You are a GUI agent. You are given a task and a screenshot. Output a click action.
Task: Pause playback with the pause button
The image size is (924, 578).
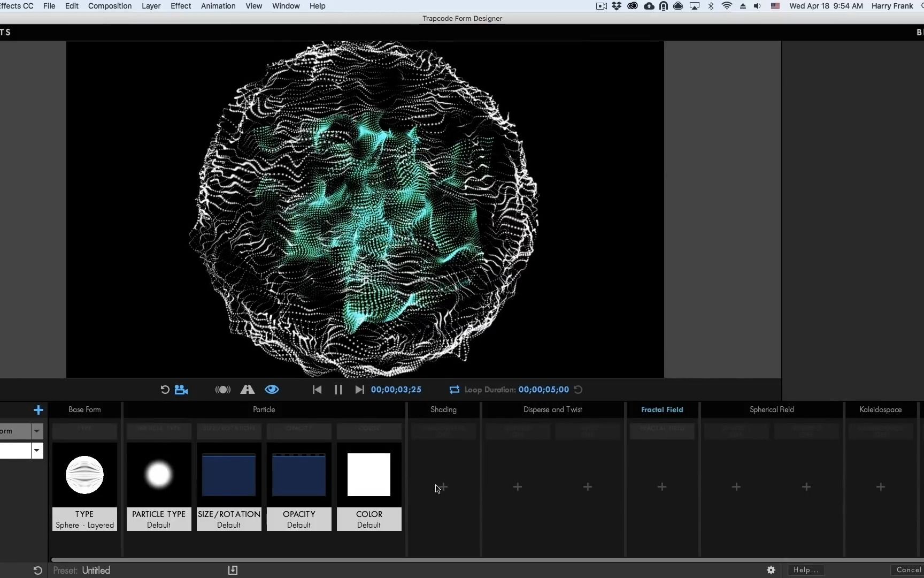pyautogui.click(x=338, y=390)
